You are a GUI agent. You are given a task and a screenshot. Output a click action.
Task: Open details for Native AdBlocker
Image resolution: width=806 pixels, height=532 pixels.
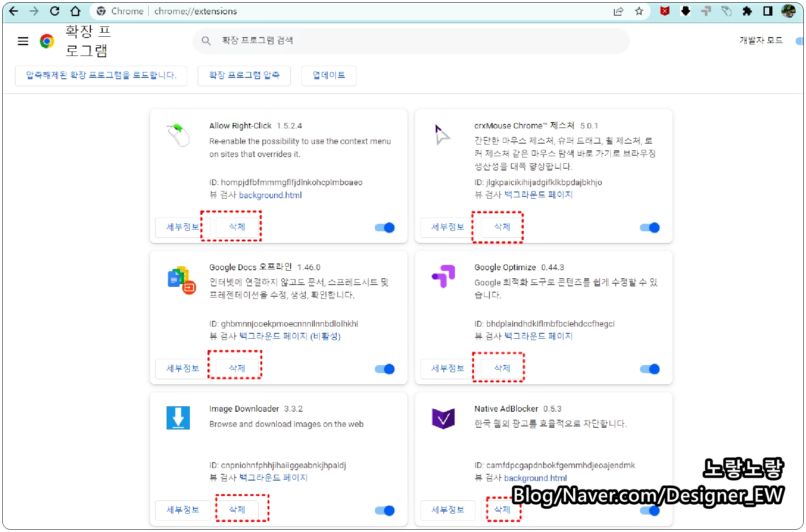pos(448,510)
